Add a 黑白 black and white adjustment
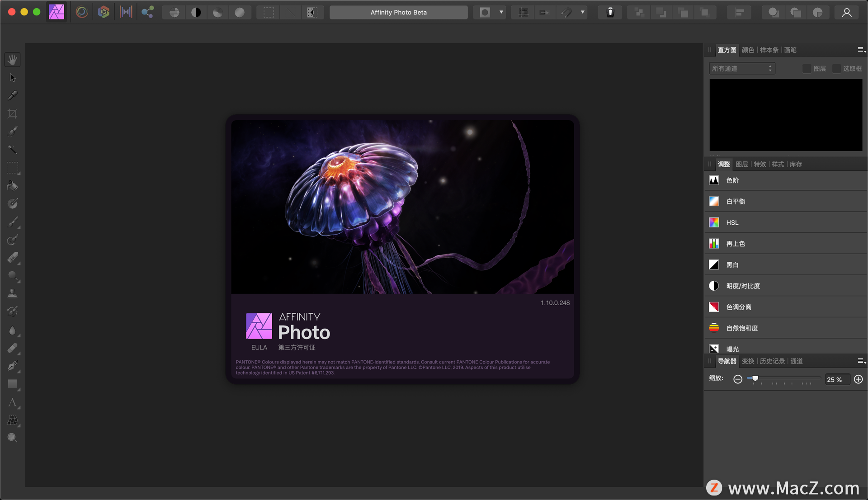 click(x=786, y=265)
